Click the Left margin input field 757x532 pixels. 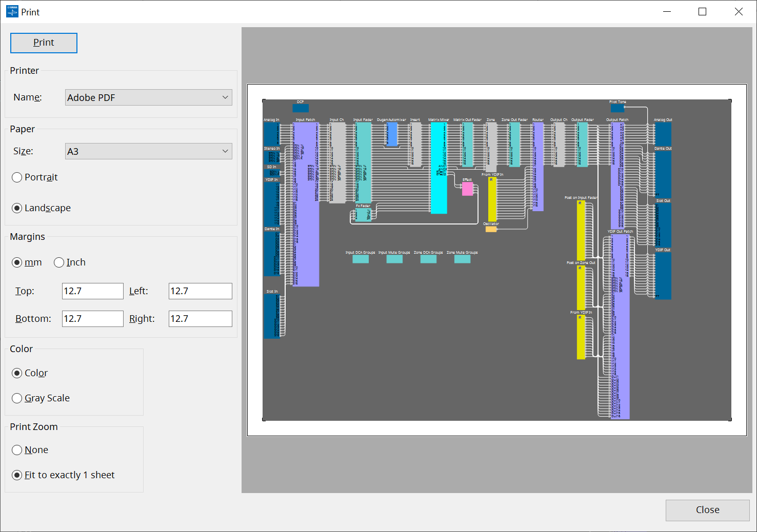click(x=200, y=291)
